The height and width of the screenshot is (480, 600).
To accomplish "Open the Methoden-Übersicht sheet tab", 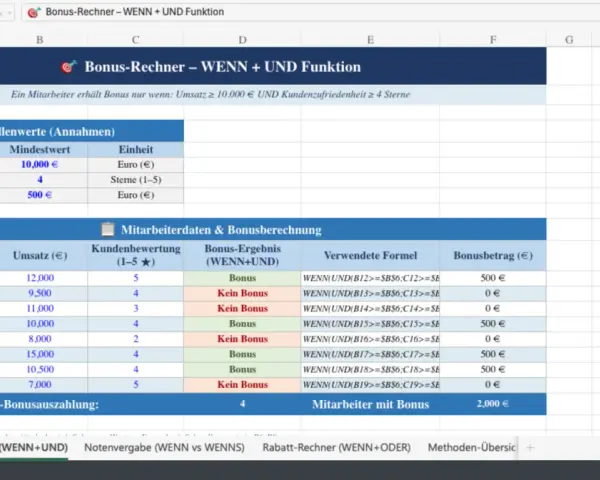I will coord(471,447).
